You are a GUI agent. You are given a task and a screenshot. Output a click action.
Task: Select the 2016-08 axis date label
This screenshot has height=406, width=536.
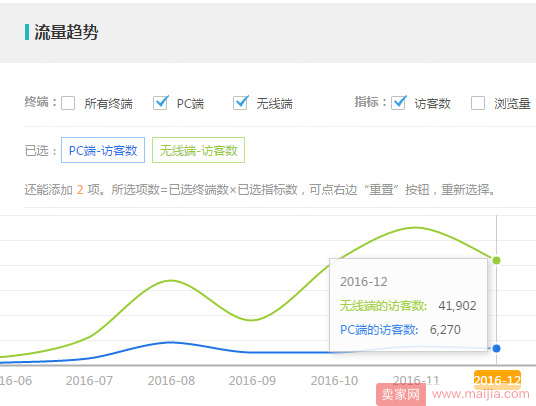click(171, 380)
